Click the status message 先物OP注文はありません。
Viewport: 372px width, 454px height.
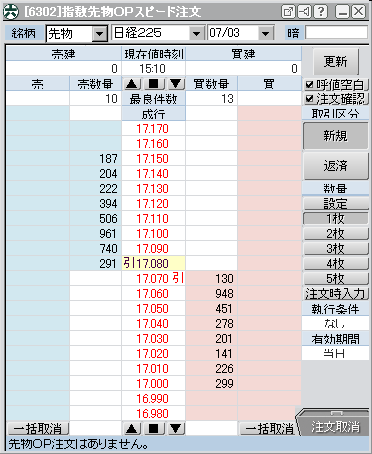pyautogui.click(x=78, y=444)
